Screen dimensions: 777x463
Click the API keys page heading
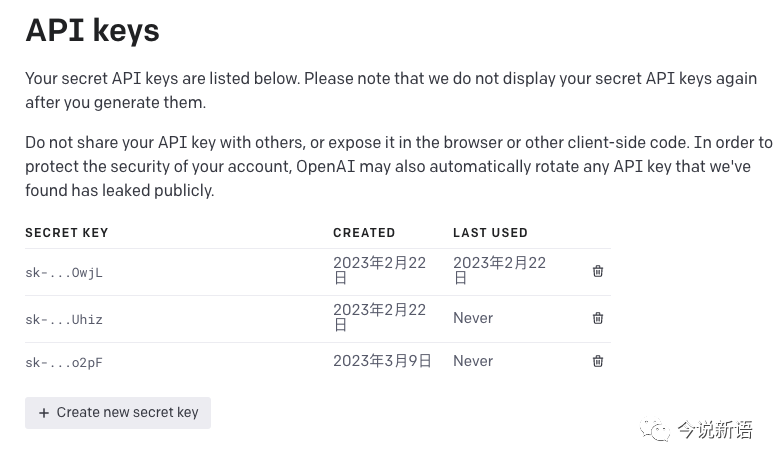[93, 31]
